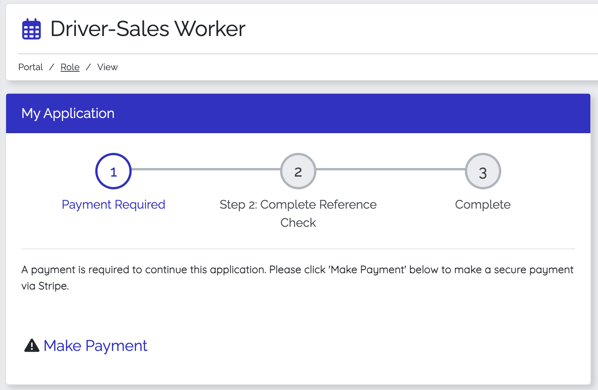
Task: Click the progress line between steps 1 and 2
Action: [x=206, y=169]
